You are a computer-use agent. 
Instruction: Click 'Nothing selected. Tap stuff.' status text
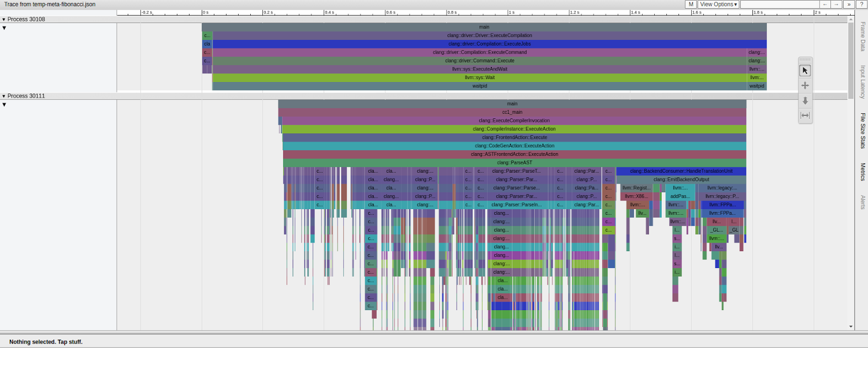click(46, 342)
